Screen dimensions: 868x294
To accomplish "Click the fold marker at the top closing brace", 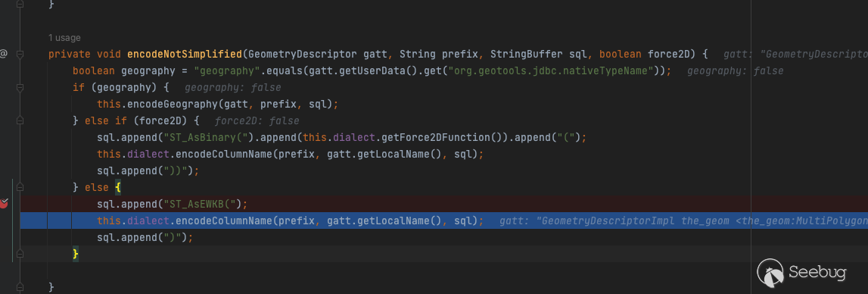I will [20, 4].
